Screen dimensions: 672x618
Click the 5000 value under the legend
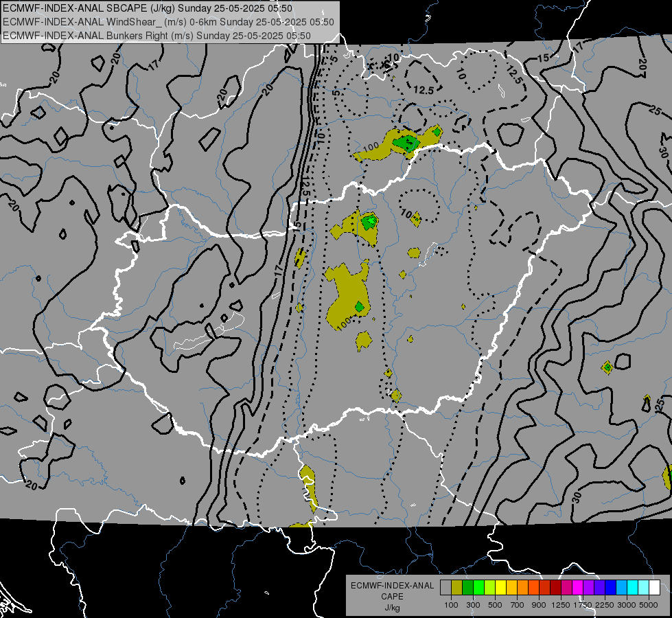[649, 605]
